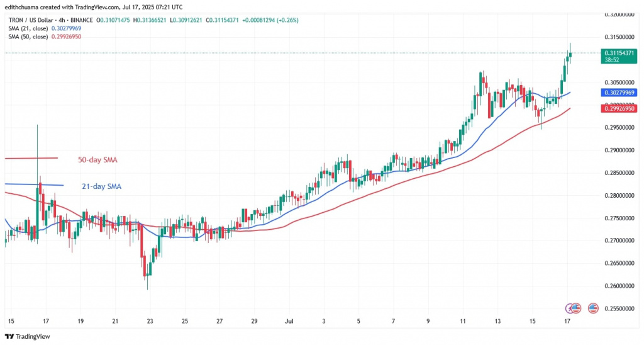Click the rightmost US flag event icon
The width and height of the screenshot is (644, 345).
point(592,308)
